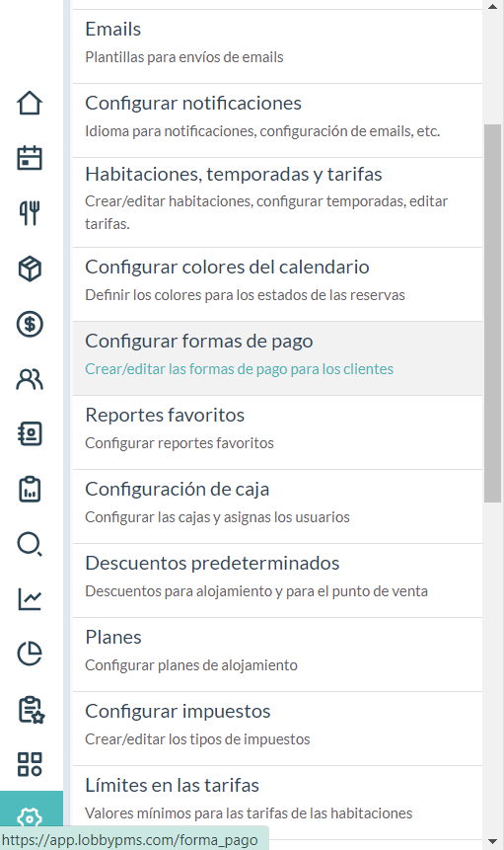Select Habitaciones, temporadas y tarifas option
Image resolution: width=504 pixels, height=850 pixels.
(x=277, y=202)
